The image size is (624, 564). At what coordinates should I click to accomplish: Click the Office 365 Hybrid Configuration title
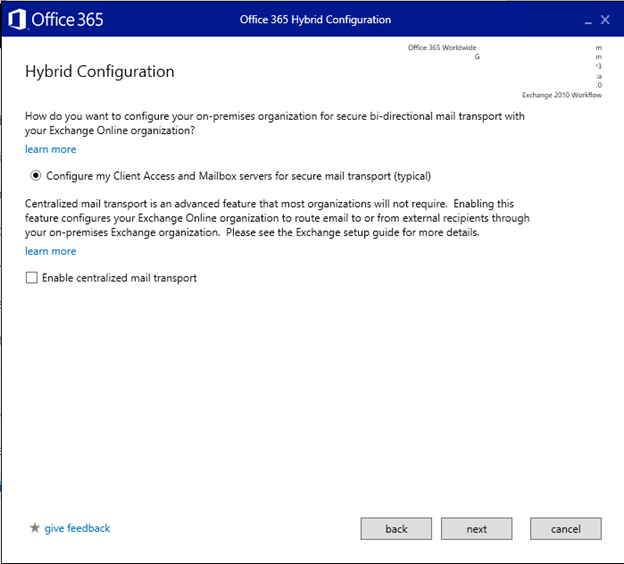(x=315, y=20)
